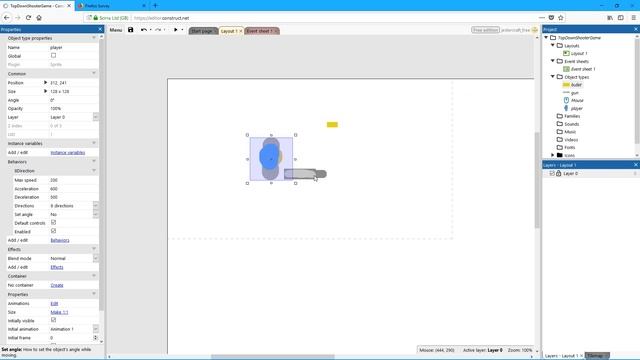640x360 pixels.
Task: Select Layout 1 in the project tree
Action: coord(579,53)
